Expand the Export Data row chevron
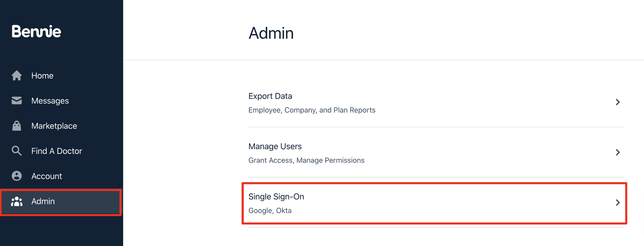The width and height of the screenshot is (644, 246). coord(618,102)
